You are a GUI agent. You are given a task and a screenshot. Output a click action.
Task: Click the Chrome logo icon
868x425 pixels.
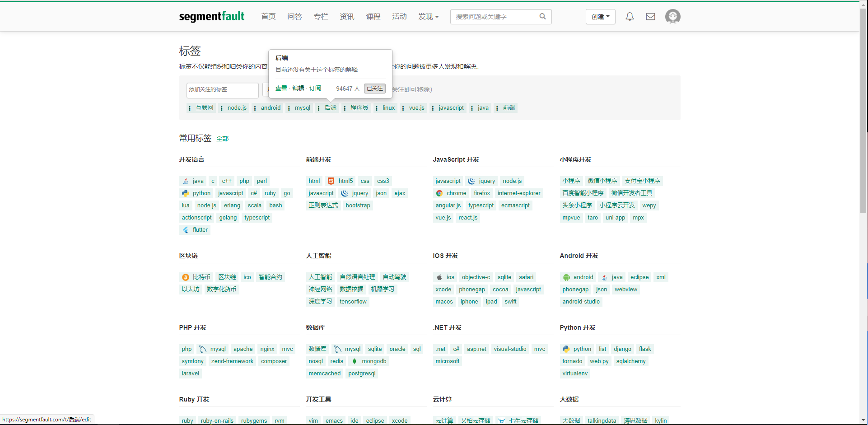[439, 193]
